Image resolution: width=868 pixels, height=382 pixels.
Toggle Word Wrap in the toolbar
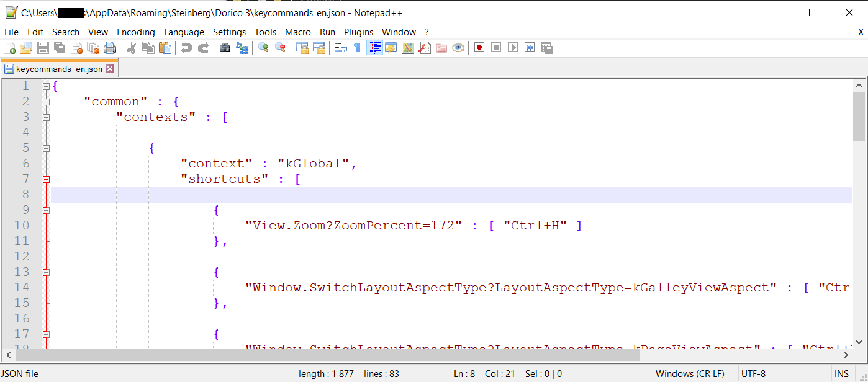341,48
